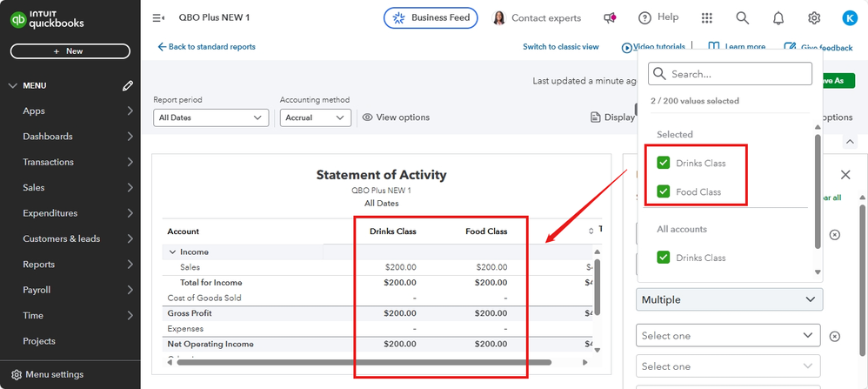Image resolution: width=868 pixels, height=389 pixels.
Task: Open the Accrual accounting method dropdown
Action: 315,117
